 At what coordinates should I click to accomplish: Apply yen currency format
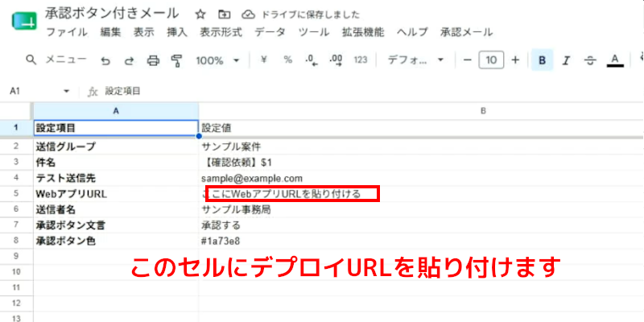(x=264, y=60)
